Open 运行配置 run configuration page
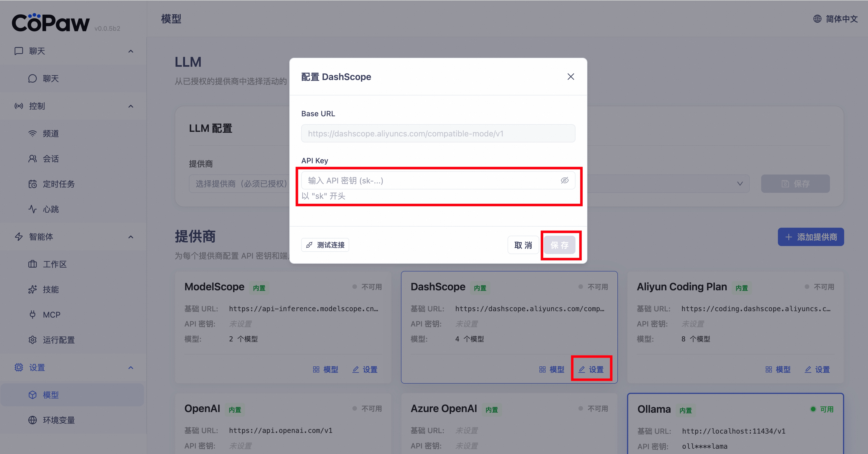 tap(58, 340)
